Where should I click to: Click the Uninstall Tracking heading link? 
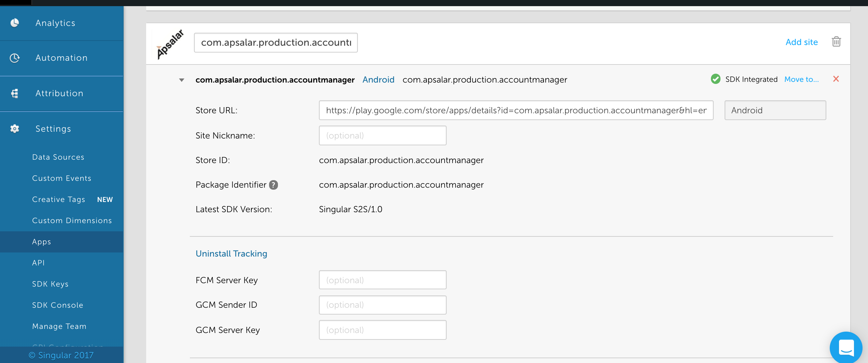pyautogui.click(x=231, y=253)
